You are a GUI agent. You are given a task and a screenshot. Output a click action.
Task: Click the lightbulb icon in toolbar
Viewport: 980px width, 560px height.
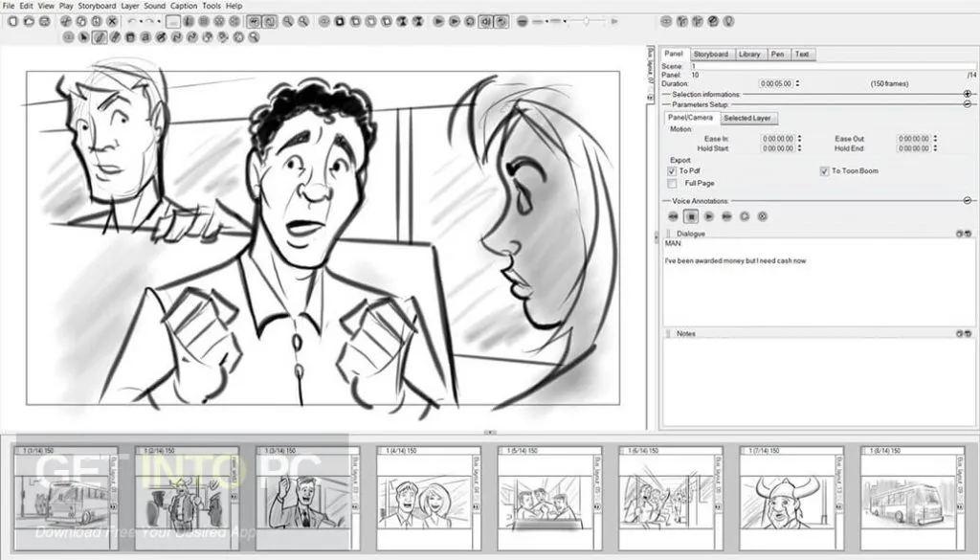point(728,20)
